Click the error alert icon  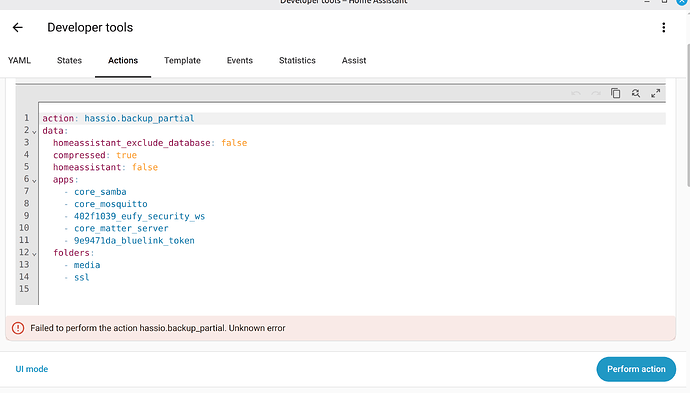click(18, 328)
